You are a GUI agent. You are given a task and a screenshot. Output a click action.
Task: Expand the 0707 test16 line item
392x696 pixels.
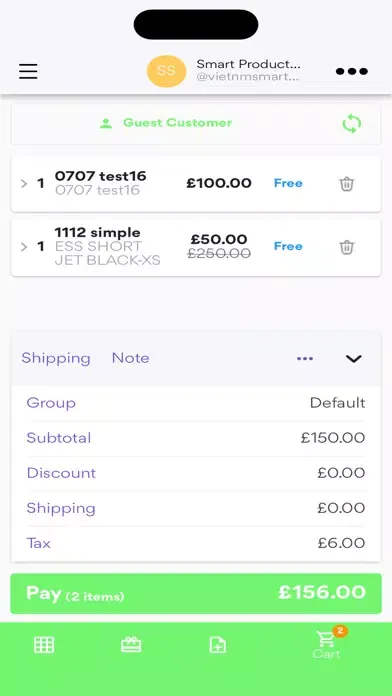pyautogui.click(x=24, y=183)
